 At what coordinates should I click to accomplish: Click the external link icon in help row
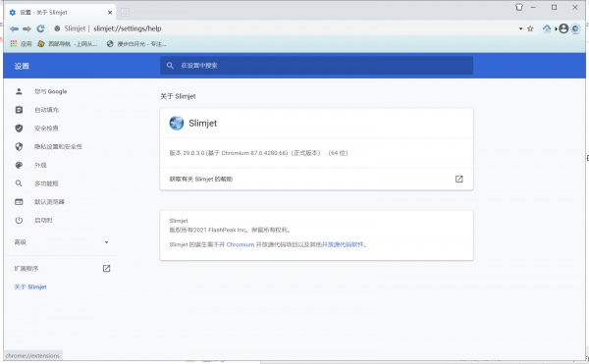pyautogui.click(x=459, y=179)
